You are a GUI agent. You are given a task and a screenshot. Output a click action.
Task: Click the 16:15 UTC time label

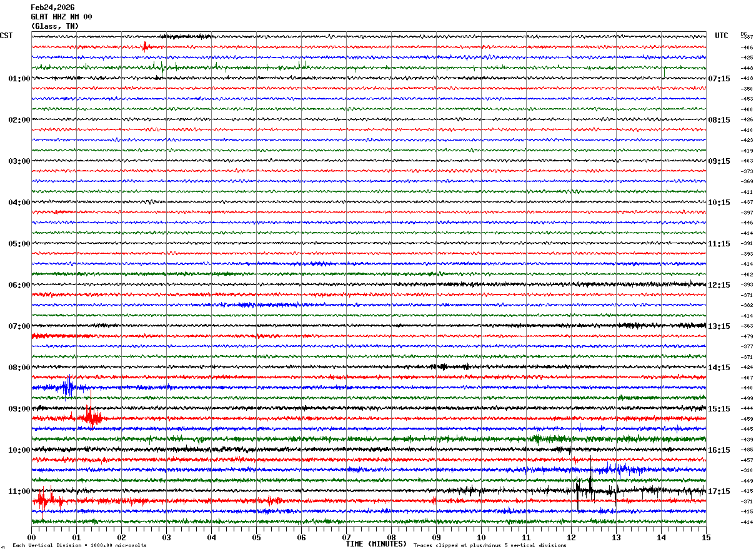pyautogui.click(x=719, y=450)
